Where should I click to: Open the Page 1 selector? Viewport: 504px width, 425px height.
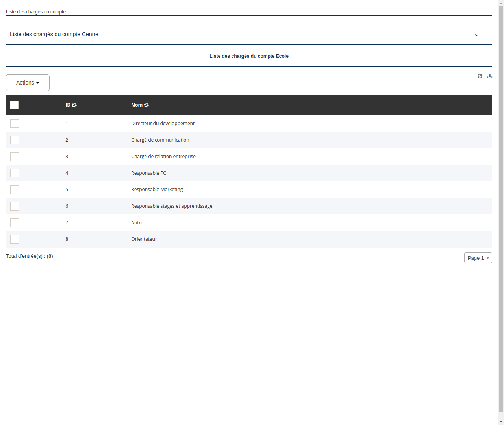coord(478,258)
